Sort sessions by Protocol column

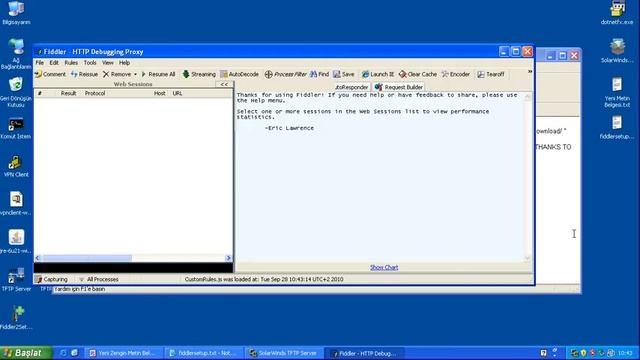coord(95,93)
